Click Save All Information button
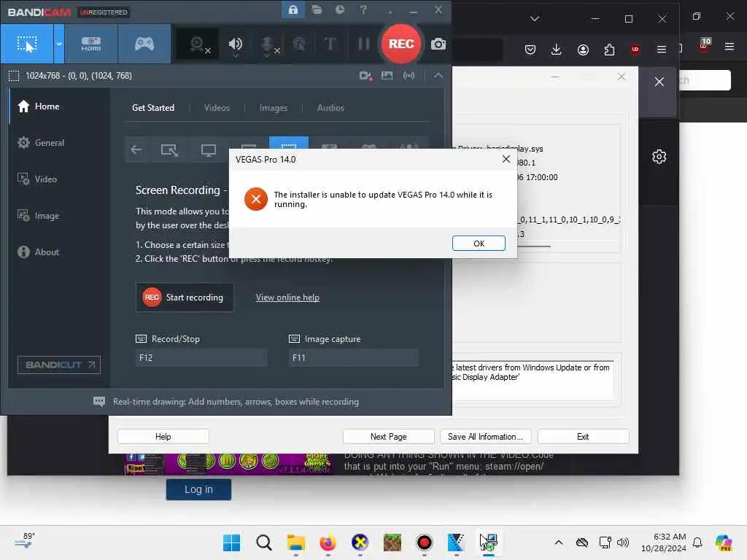This screenshot has width=747, height=560. point(485,437)
